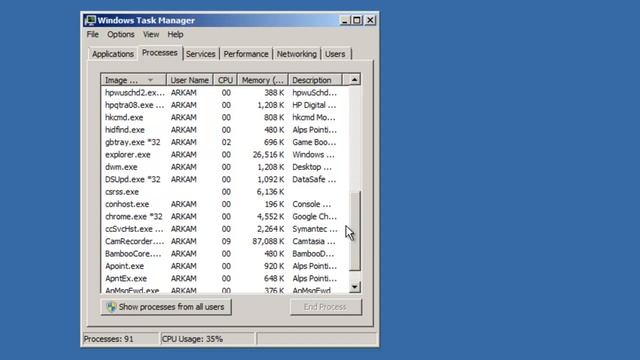This screenshot has width=640, height=360.
Task: Select the chrome.exe *32 process
Action: pos(224,216)
